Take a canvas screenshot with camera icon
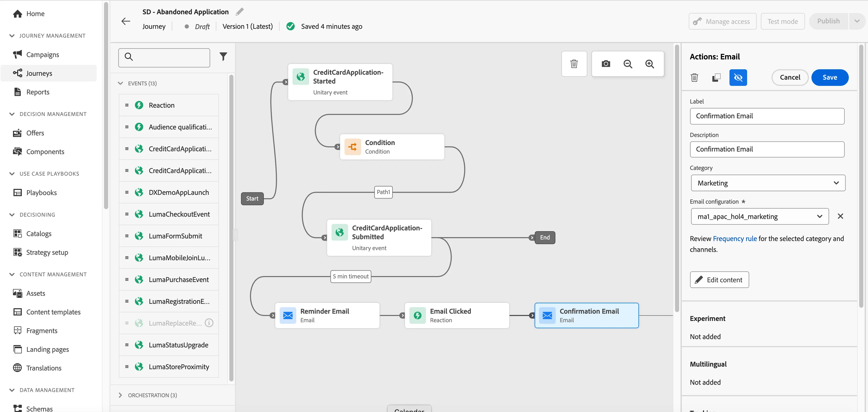This screenshot has width=868, height=412. (x=605, y=64)
